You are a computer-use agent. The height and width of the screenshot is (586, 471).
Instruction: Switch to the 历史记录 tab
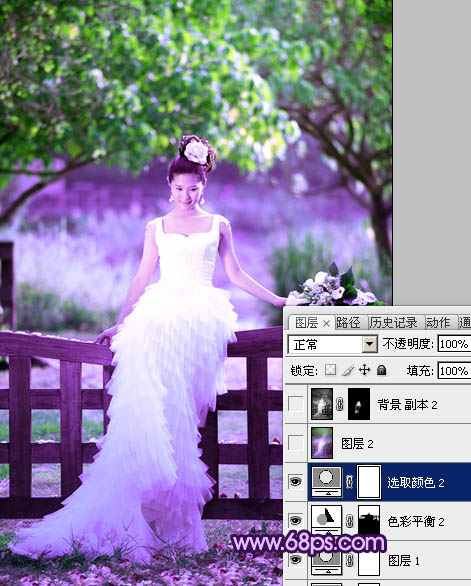pos(393,323)
